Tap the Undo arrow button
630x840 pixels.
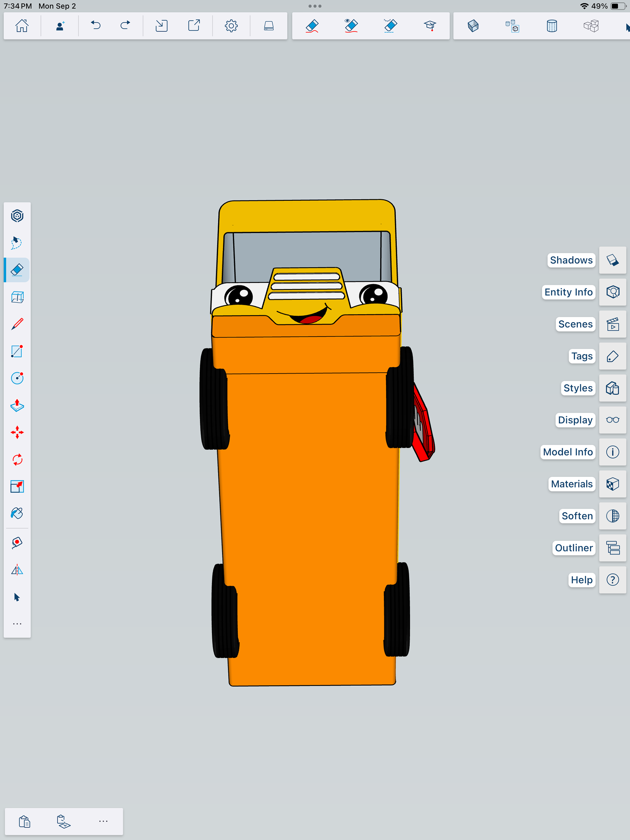pyautogui.click(x=96, y=26)
